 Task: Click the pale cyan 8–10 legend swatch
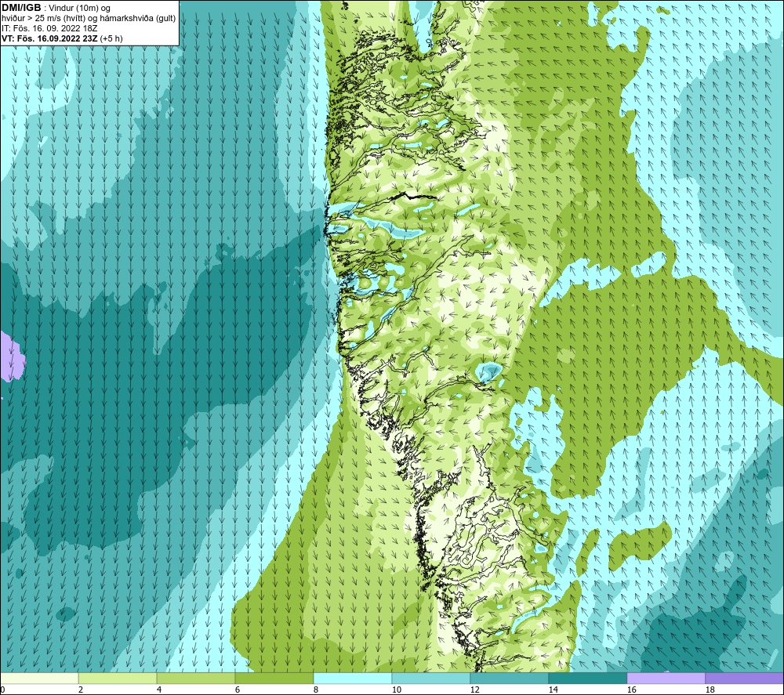tap(353, 678)
